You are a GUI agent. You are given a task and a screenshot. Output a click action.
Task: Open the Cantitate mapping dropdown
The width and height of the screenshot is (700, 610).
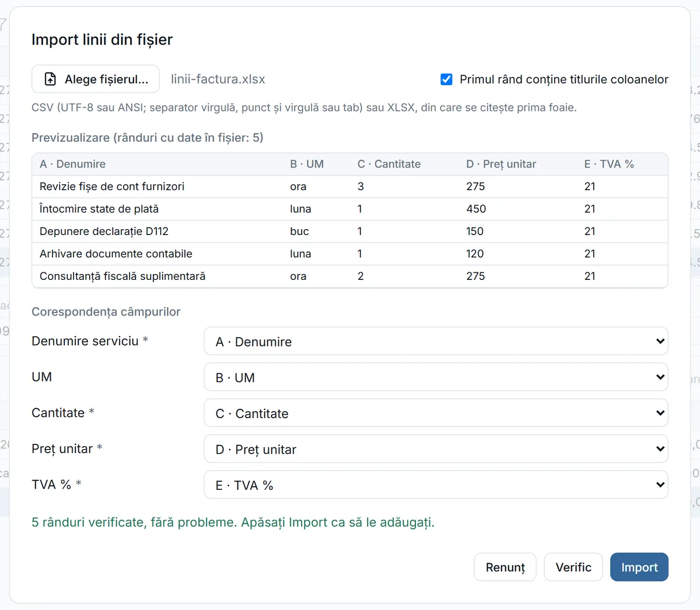click(436, 413)
